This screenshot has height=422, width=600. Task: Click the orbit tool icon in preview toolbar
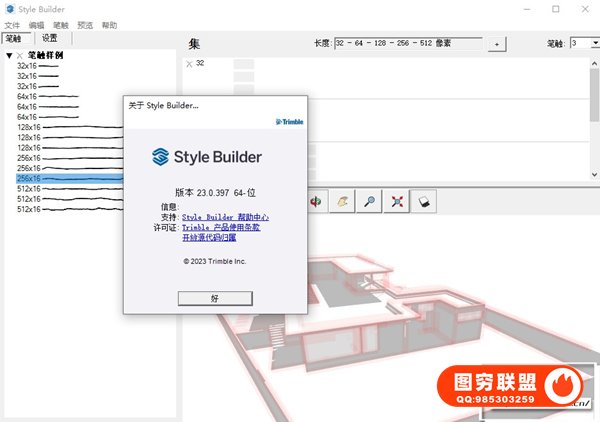coord(318,200)
